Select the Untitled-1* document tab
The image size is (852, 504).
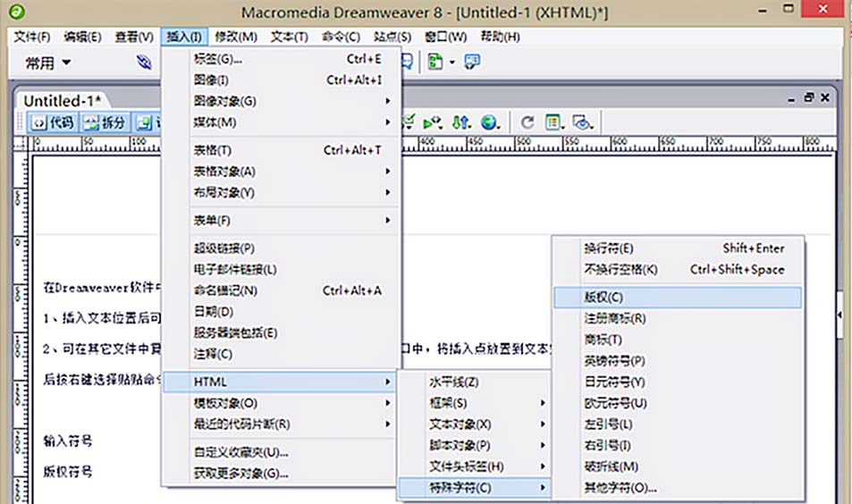click(63, 100)
